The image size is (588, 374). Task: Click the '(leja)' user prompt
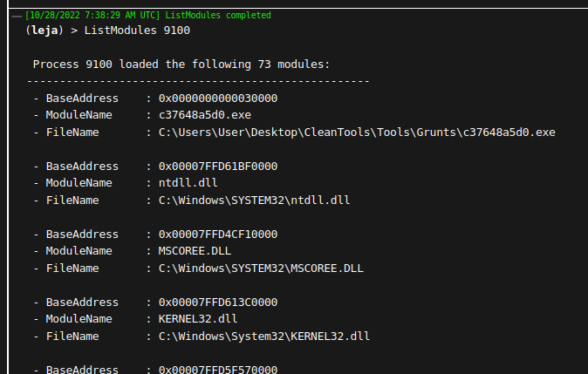[44, 31]
